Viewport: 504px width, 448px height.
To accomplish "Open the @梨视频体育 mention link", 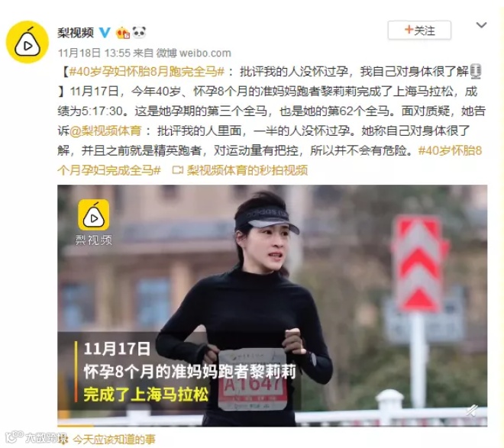I will tap(105, 131).
